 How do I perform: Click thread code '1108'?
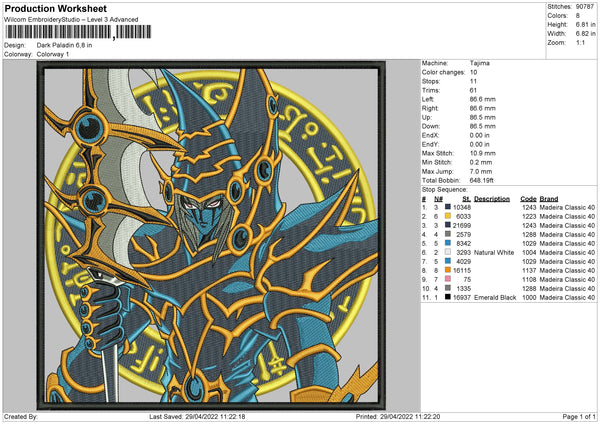coord(529,279)
